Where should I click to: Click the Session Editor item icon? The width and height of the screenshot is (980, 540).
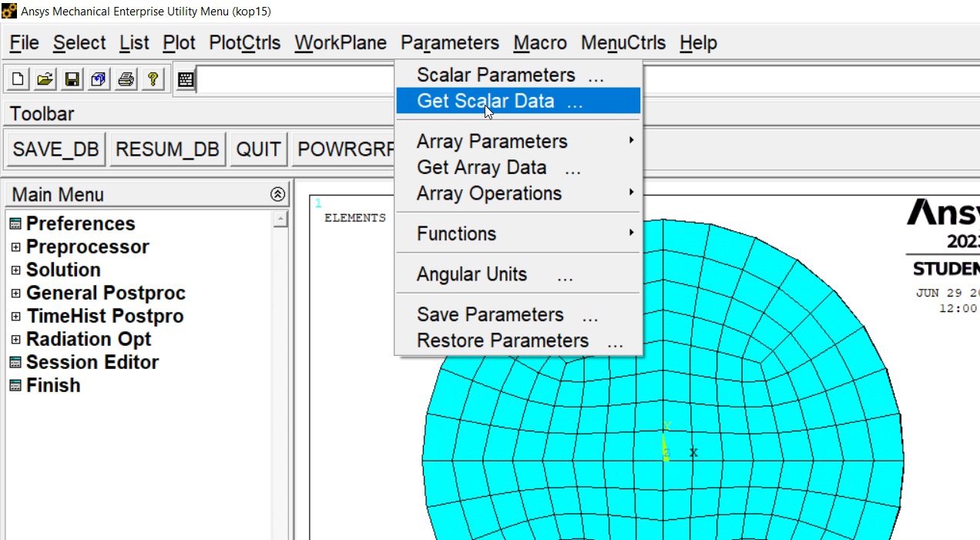[15, 363]
